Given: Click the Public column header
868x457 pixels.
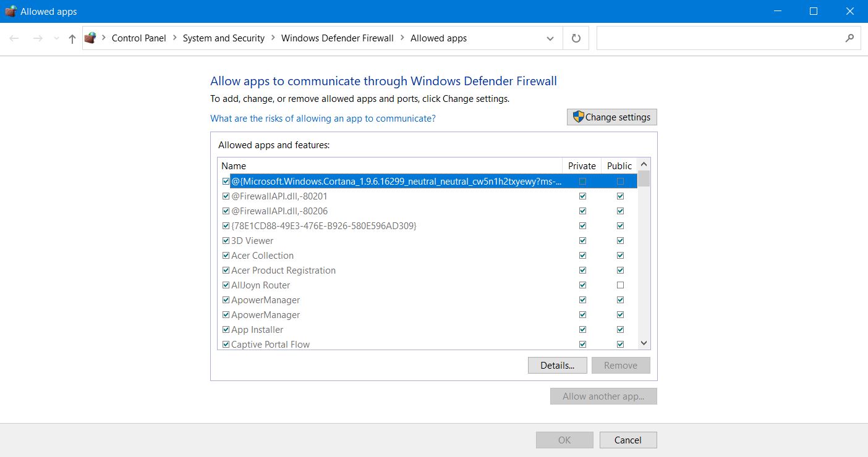Looking at the screenshot, I should click(x=619, y=166).
